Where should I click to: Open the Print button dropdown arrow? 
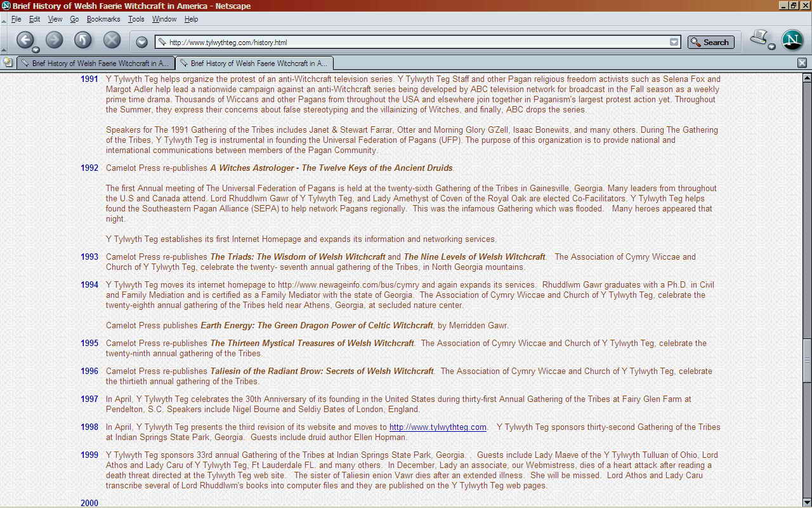point(772,46)
